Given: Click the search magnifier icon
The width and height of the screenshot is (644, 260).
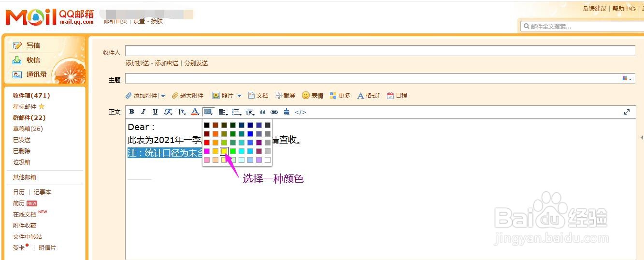Looking at the screenshot, I should pyautogui.click(x=526, y=26).
